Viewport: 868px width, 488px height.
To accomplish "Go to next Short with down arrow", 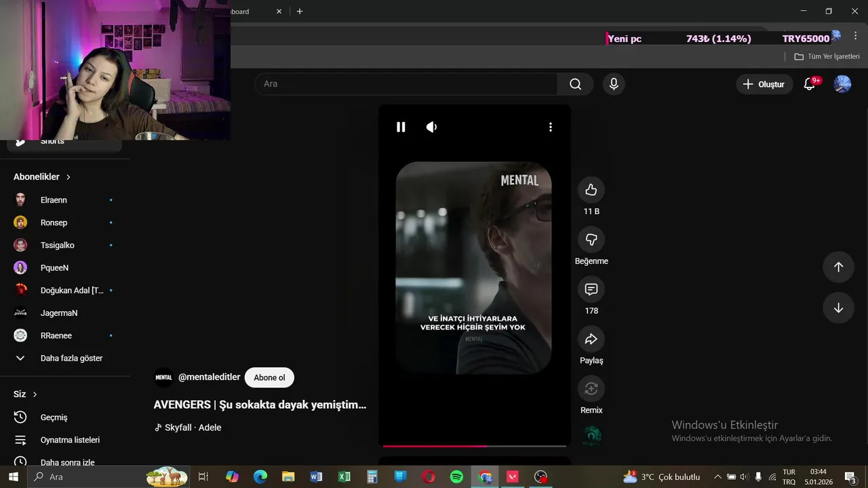I will tap(838, 308).
